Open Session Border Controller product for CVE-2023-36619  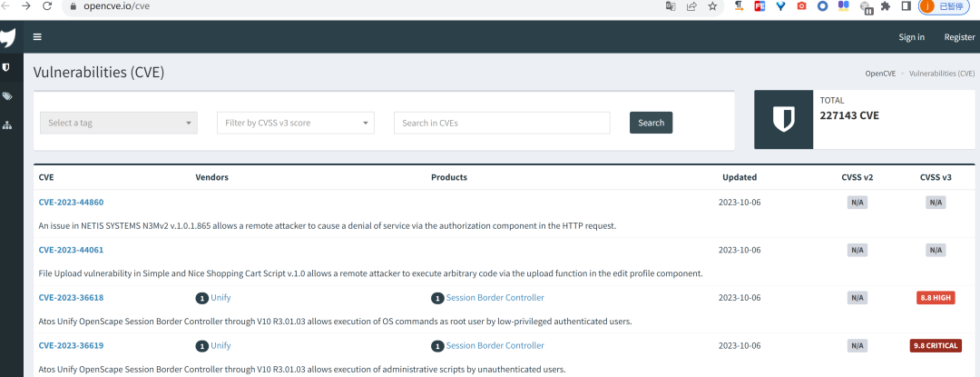pos(495,345)
